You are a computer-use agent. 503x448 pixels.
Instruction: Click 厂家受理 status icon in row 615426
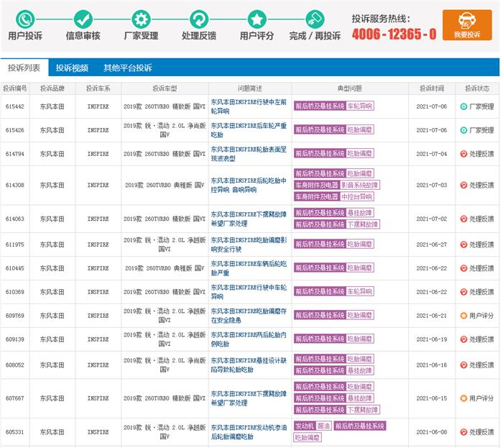tap(463, 130)
